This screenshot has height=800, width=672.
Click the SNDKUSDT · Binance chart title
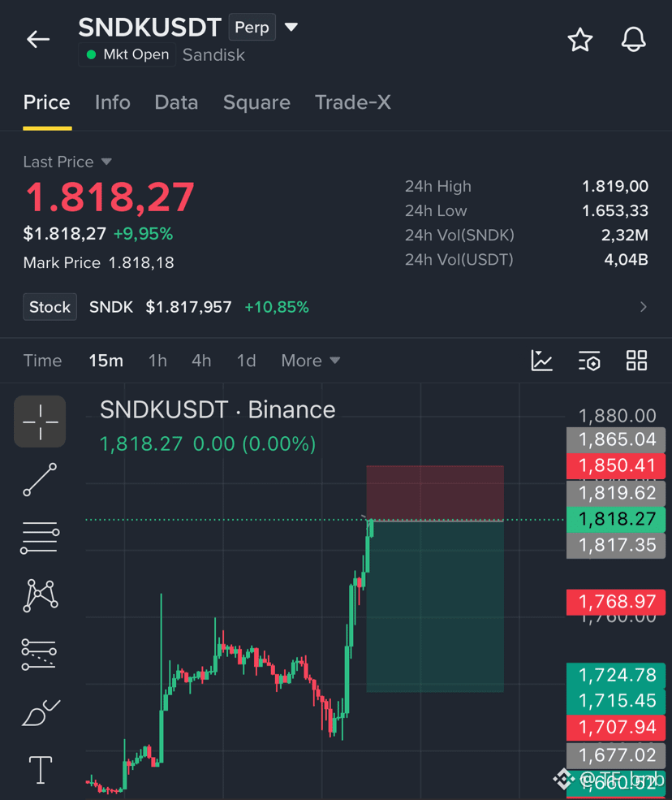pyautogui.click(x=218, y=409)
